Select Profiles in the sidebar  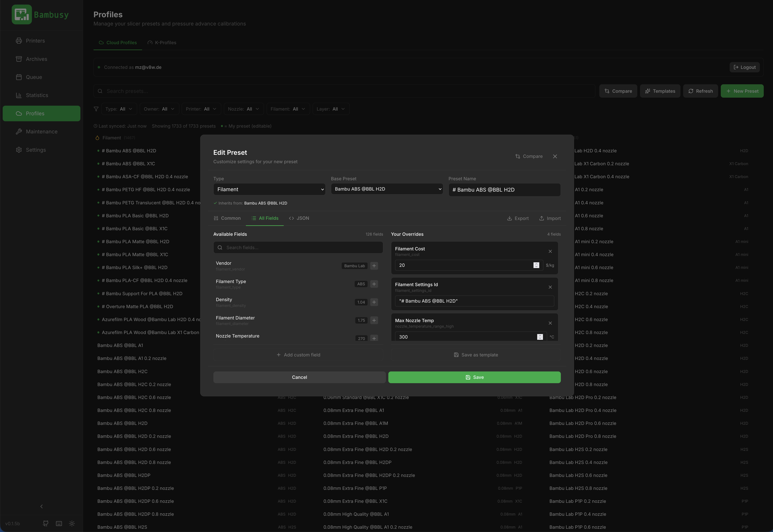[41, 113]
